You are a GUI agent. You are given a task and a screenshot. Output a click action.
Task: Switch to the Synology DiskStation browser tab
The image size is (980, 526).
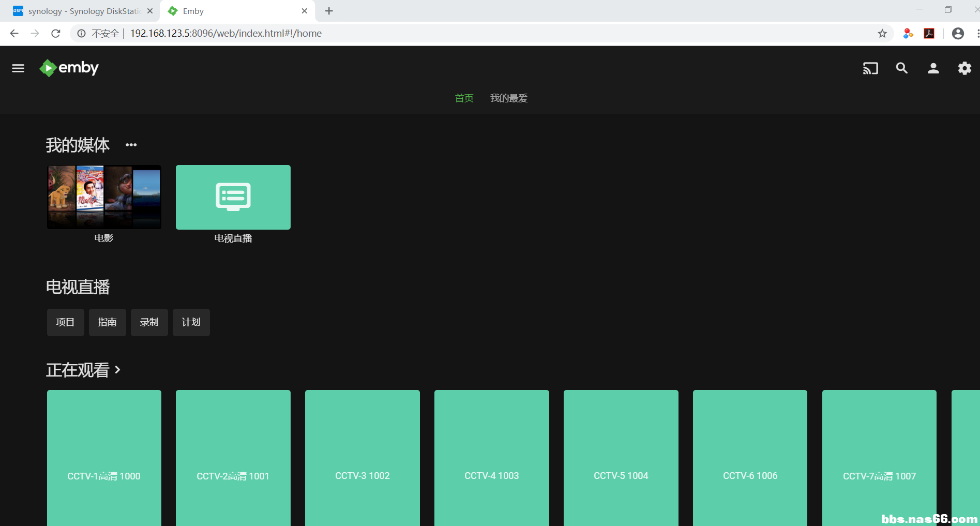[x=83, y=11]
